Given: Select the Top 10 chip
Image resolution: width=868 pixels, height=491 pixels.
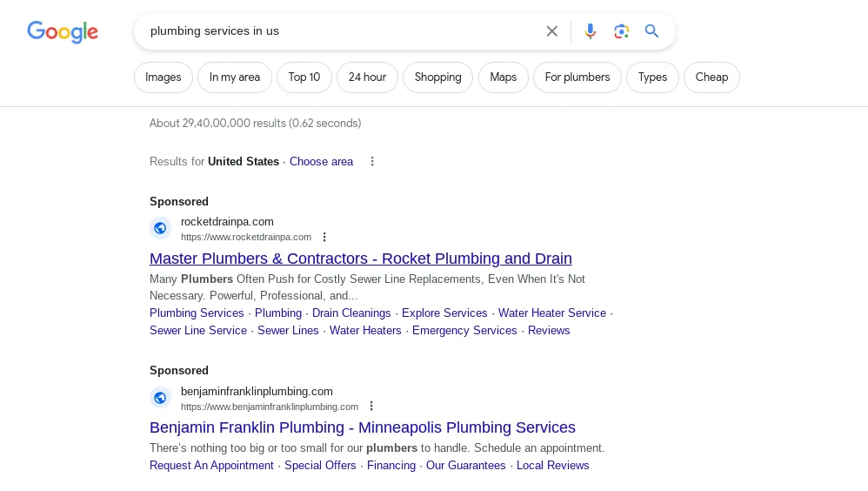Looking at the screenshot, I should (304, 77).
